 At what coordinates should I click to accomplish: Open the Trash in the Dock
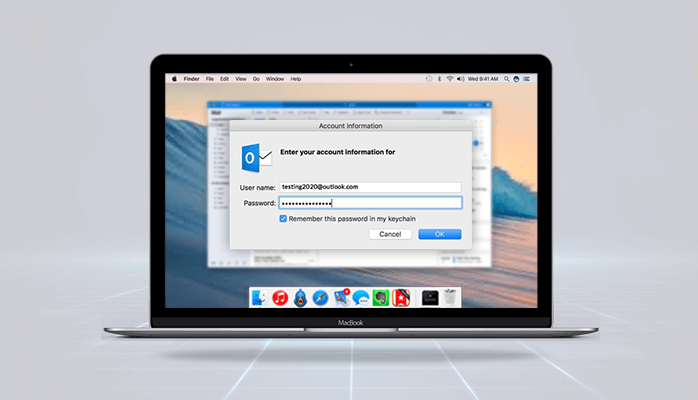click(x=450, y=298)
